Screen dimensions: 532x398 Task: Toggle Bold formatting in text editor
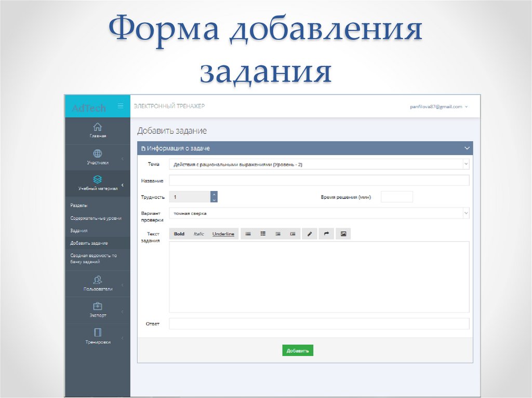(x=179, y=234)
